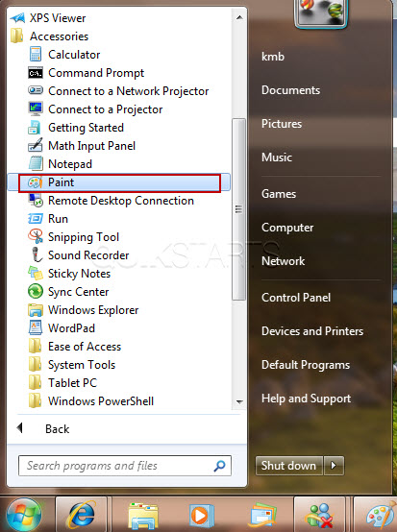The width and height of the screenshot is (397, 532).
Task: Open Games from the right pane
Action: (279, 194)
